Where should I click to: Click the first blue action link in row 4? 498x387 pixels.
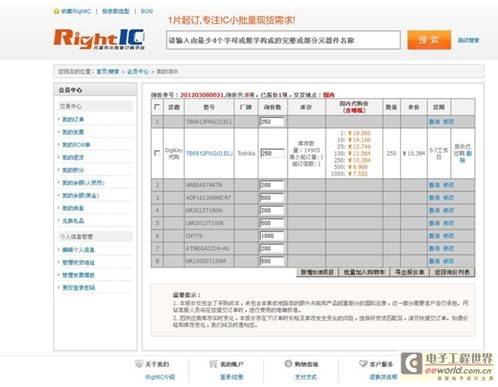pos(434,210)
